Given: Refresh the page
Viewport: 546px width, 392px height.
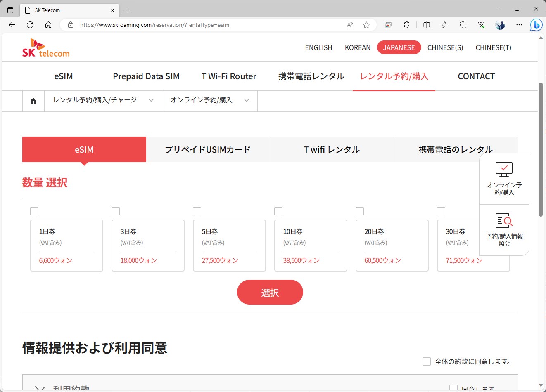Looking at the screenshot, I should (30, 25).
